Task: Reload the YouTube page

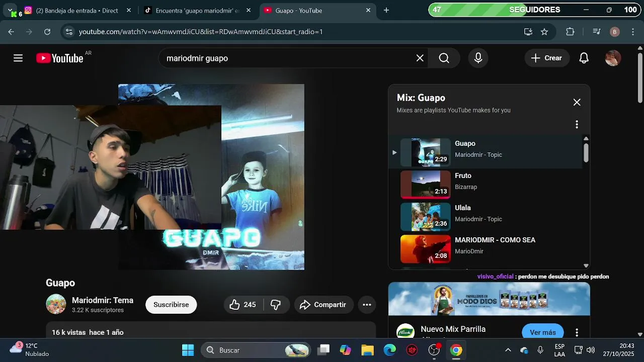Action: [x=47, y=32]
